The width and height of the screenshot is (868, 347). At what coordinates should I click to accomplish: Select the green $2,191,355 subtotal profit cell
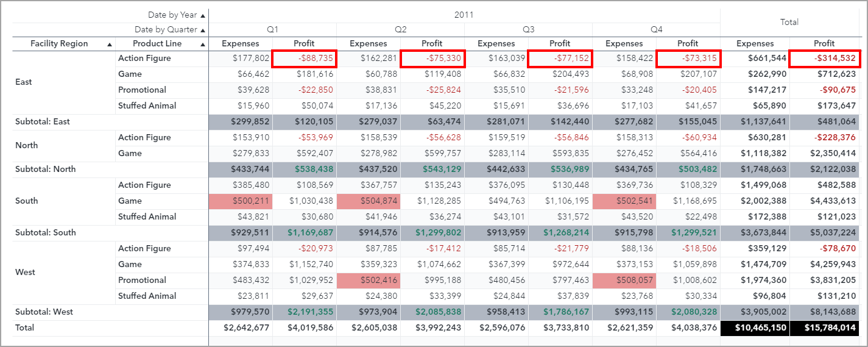click(304, 312)
